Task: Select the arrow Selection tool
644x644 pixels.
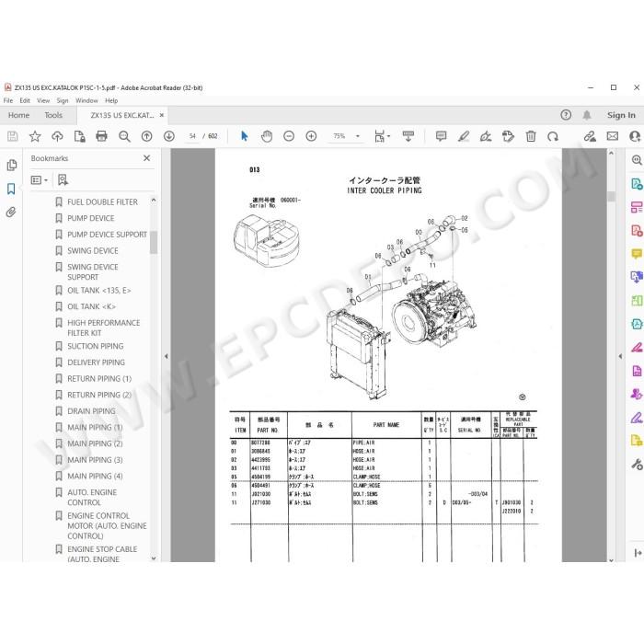Action: (x=245, y=136)
